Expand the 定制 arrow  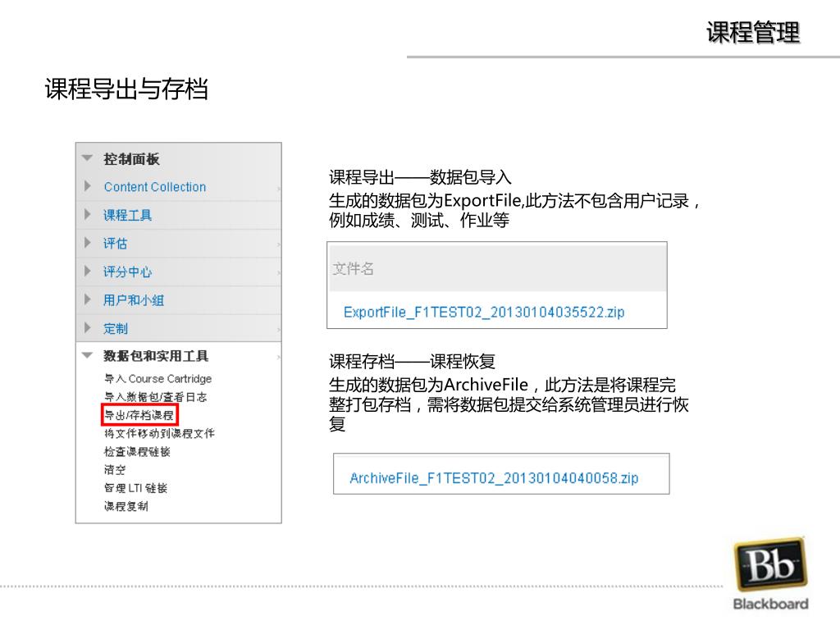point(87,327)
